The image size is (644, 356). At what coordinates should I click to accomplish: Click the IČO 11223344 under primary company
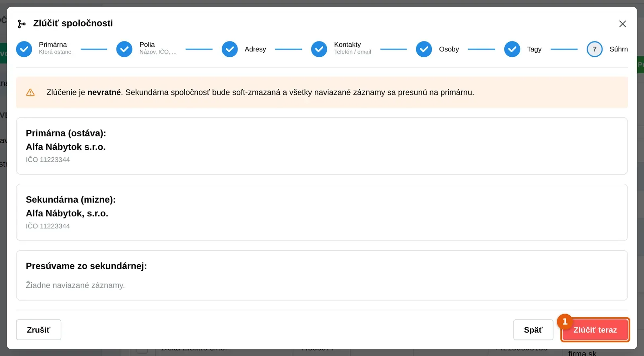[x=48, y=160]
